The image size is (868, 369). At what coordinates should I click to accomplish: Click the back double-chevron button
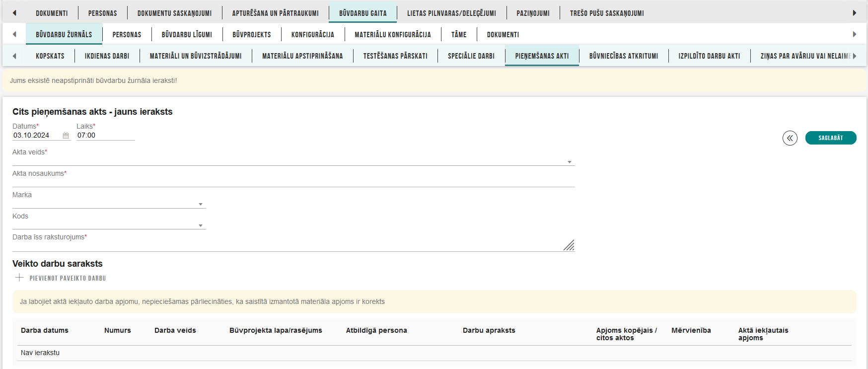790,138
